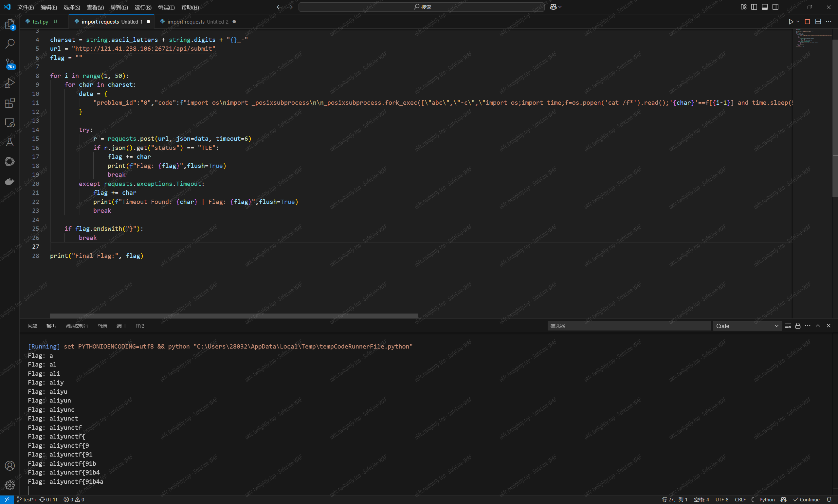Viewport: 838px width, 504px height.
Task: Open the Search view in the activity bar
Action: 9,44
